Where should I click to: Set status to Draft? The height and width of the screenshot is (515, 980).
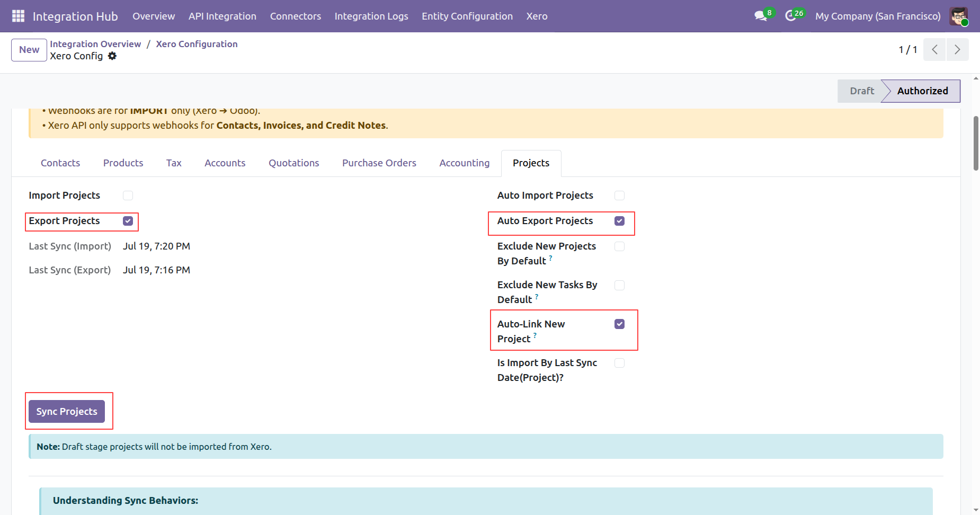coord(862,91)
